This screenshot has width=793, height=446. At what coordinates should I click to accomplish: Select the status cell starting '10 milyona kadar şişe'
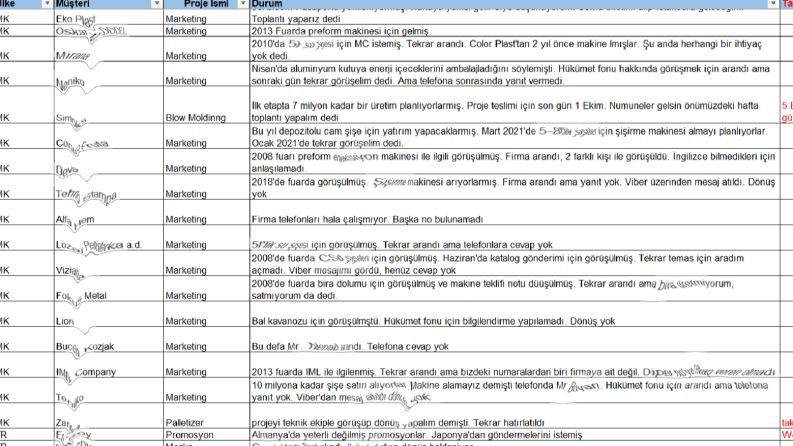pos(515,390)
